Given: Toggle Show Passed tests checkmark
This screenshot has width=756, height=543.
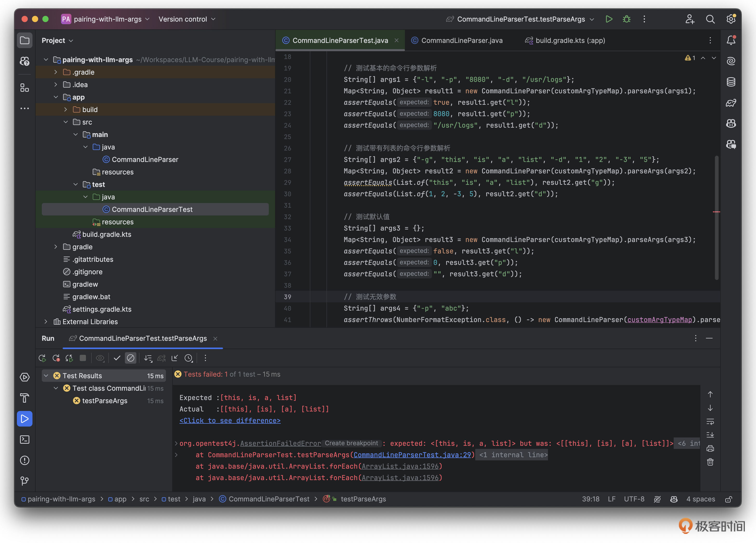Looking at the screenshot, I should (x=117, y=358).
